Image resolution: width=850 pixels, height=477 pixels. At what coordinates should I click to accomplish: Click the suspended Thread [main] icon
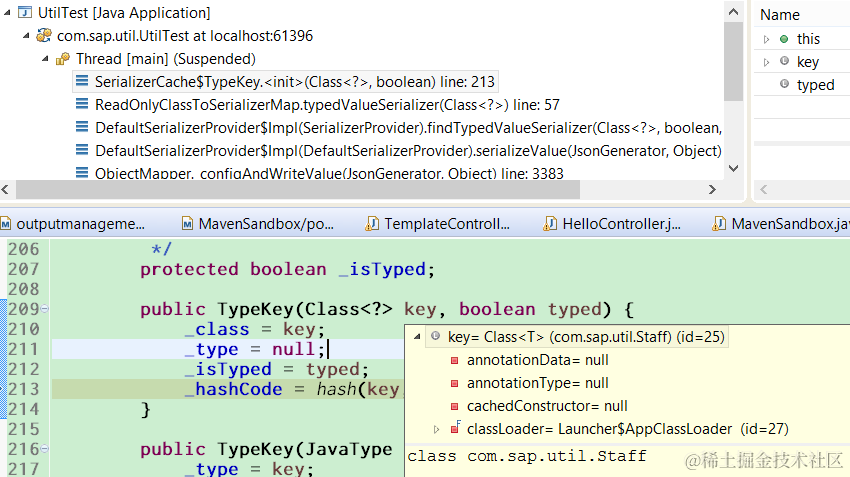(x=63, y=59)
